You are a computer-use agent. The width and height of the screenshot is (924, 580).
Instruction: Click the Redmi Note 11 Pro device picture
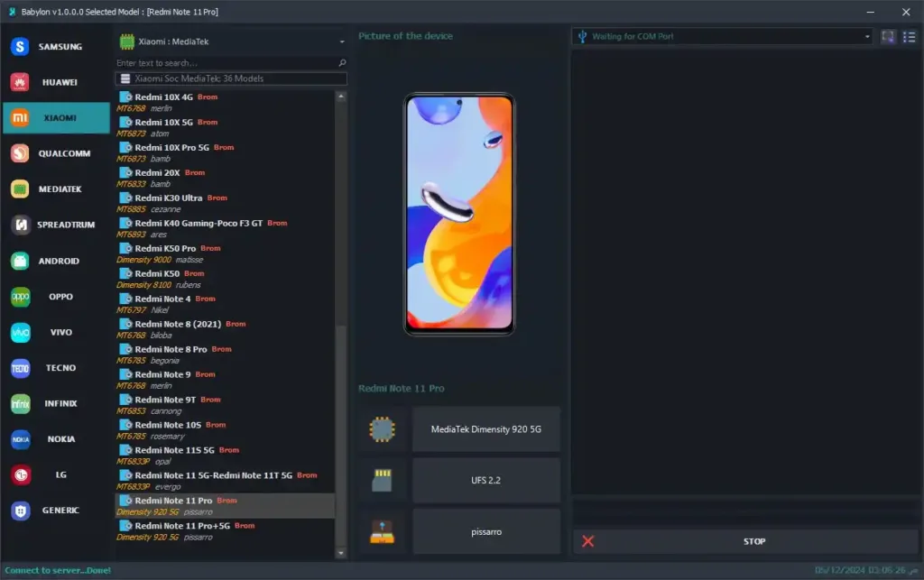point(459,215)
